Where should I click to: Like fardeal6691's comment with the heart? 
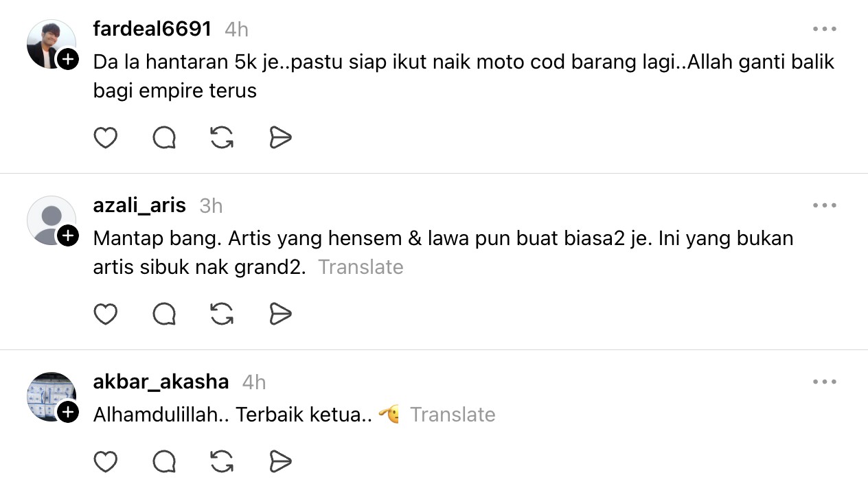[x=105, y=138]
